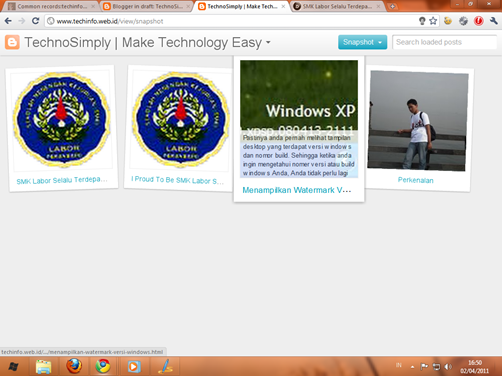Open the smiley face extension icon
502x376 pixels.
pos(448,21)
